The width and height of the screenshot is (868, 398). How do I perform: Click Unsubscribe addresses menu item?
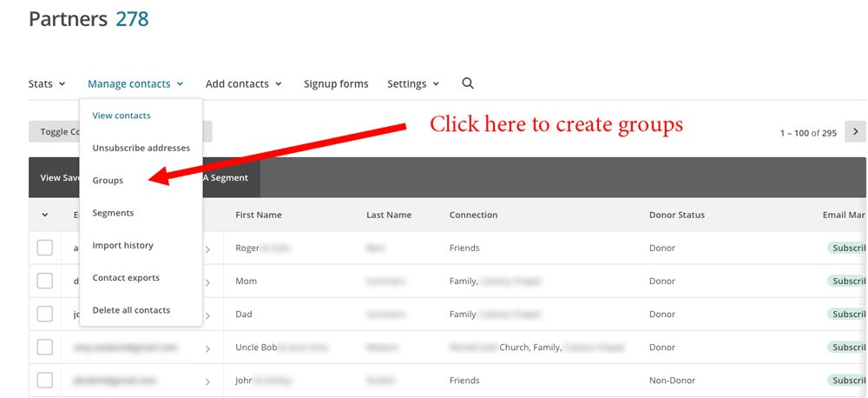coord(141,148)
